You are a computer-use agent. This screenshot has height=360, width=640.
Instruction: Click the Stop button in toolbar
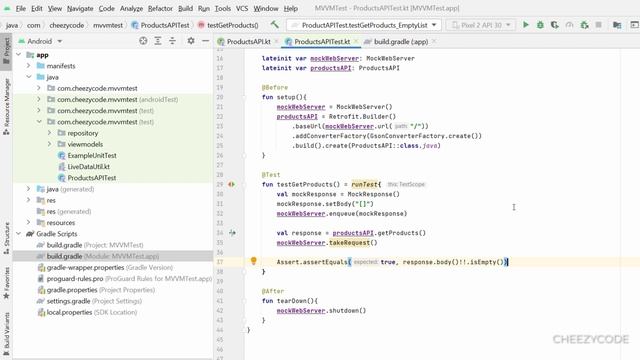598,25
